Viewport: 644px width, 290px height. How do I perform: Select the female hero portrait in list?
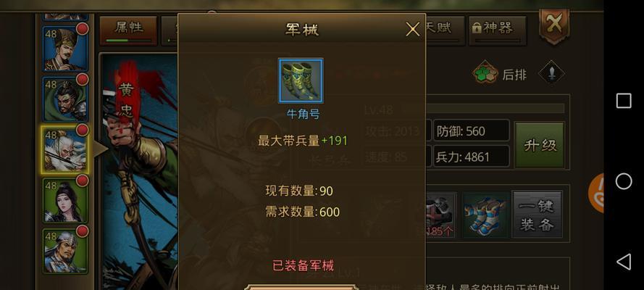coord(65,201)
